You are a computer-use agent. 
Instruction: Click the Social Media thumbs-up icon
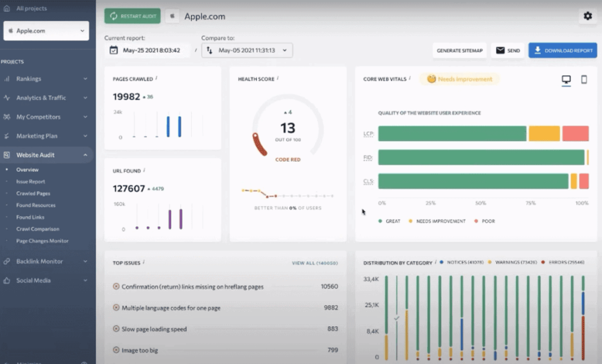[x=6, y=280]
